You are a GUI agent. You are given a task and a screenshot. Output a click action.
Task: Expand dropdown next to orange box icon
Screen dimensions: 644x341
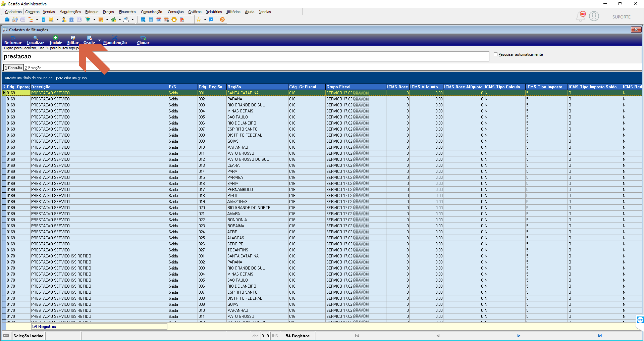(x=107, y=19)
